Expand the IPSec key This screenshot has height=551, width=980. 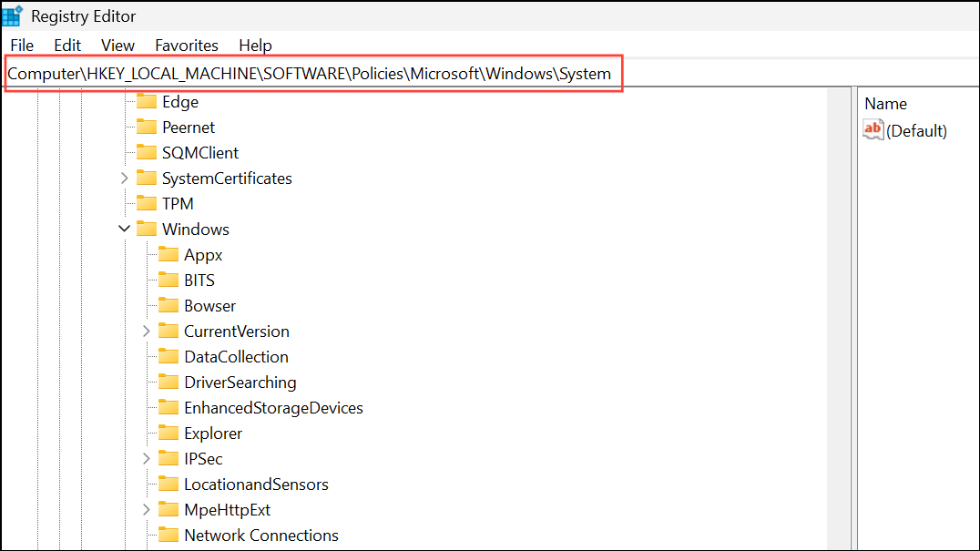tap(147, 458)
